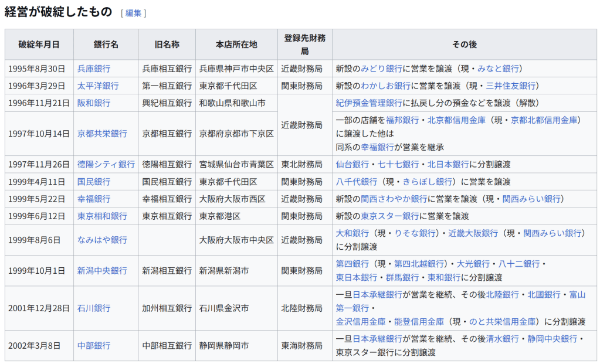Open the 紀伊預金管理銀行 link
This screenshot has width=600, height=364.
point(369,103)
